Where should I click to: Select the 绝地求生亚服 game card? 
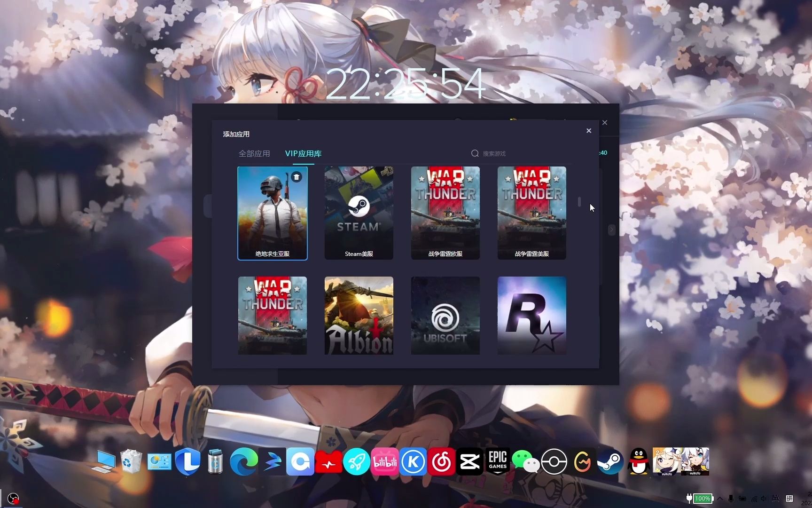click(273, 213)
